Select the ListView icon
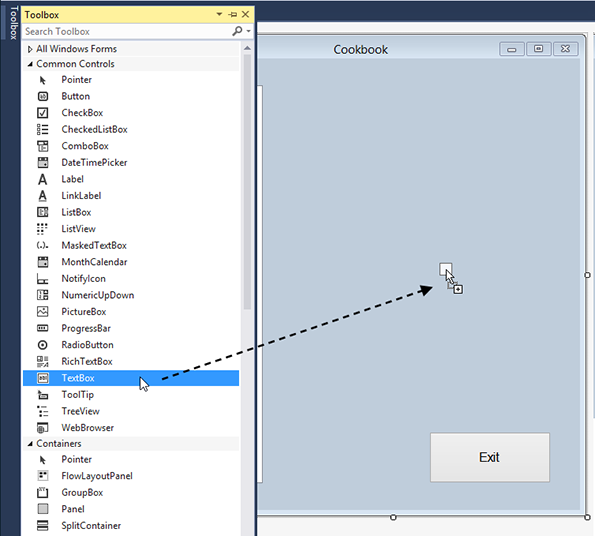This screenshot has height=536, width=595. coord(42,229)
